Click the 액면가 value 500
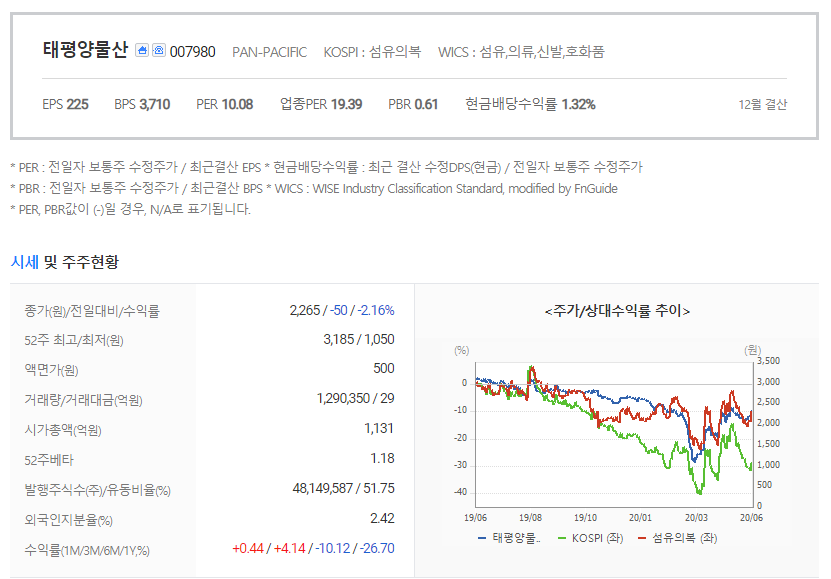Screen dimensions: 831x579 point(384,369)
